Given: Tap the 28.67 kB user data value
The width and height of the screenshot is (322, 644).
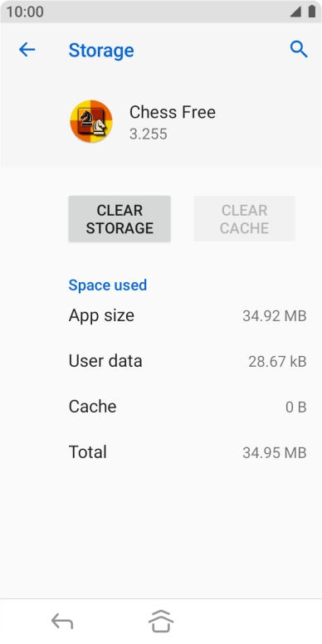Looking at the screenshot, I should pyautogui.click(x=277, y=362).
